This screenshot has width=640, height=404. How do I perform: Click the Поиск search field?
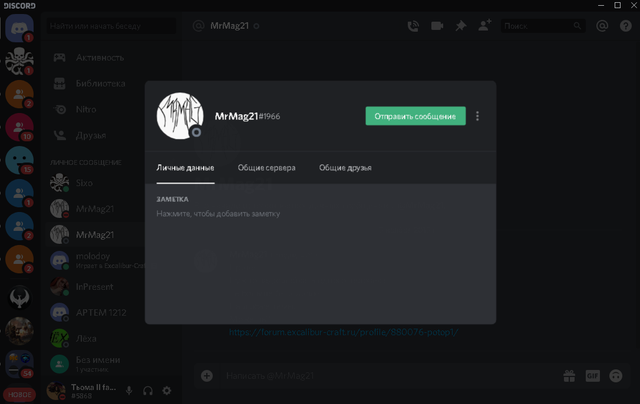[543, 26]
